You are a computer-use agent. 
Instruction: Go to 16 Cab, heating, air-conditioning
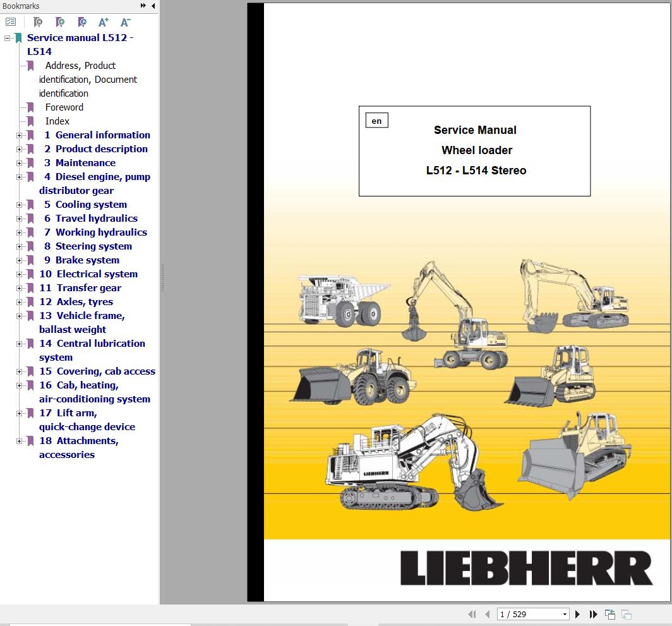click(95, 392)
